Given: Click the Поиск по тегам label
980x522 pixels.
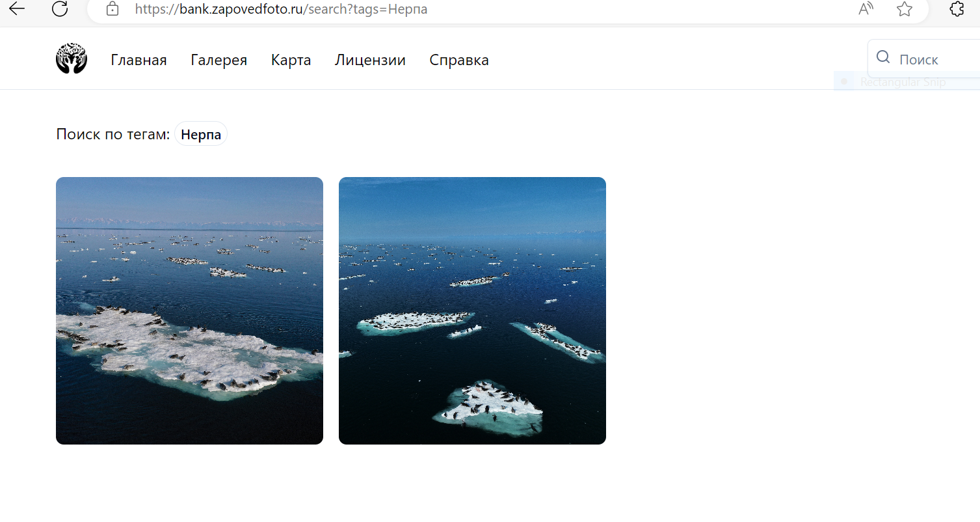Looking at the screenshot, I should click(113, 135).
